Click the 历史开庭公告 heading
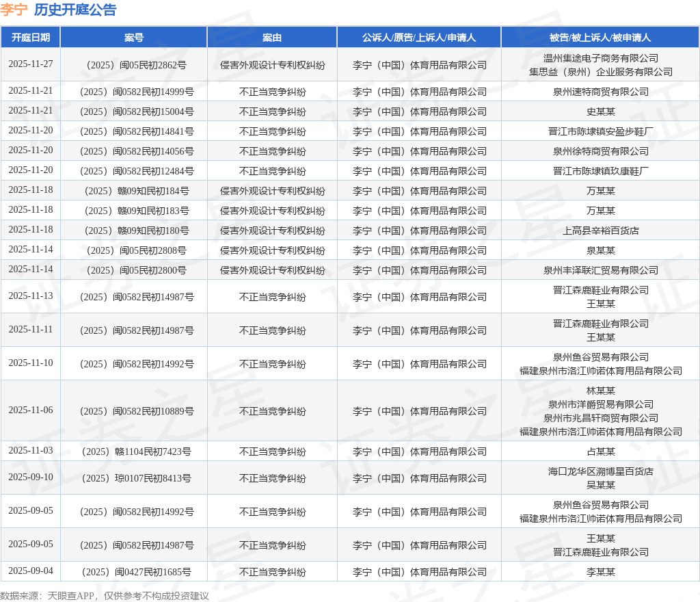This screenshot has height=602, width=700. pos(75,10)
